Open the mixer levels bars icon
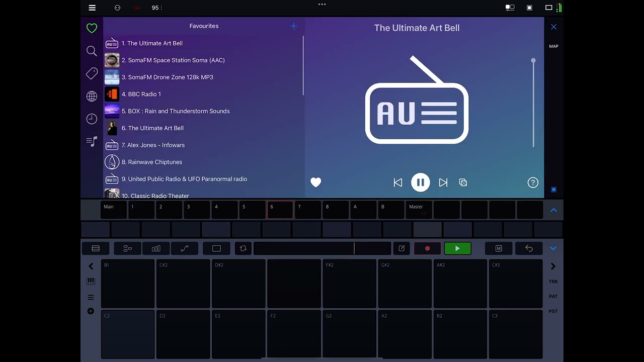Image resolution: width=644 pixels, height=362 pixels. tap(156, 248)
